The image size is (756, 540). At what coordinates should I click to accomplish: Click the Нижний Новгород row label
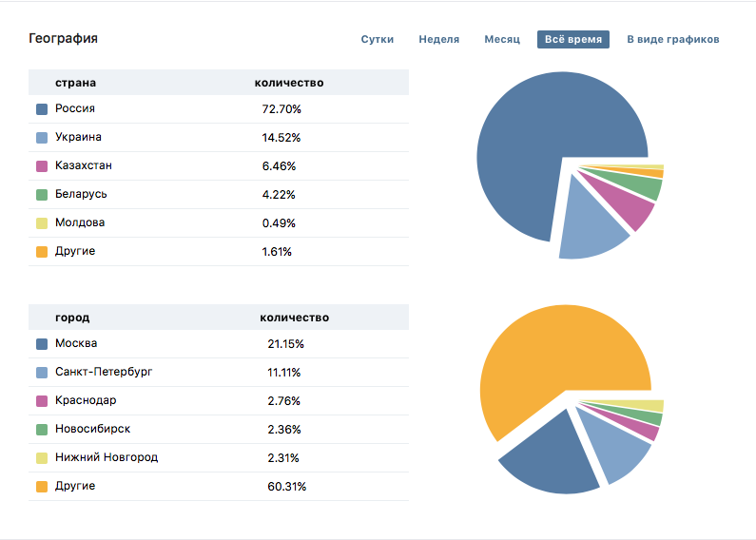[107, 457]
